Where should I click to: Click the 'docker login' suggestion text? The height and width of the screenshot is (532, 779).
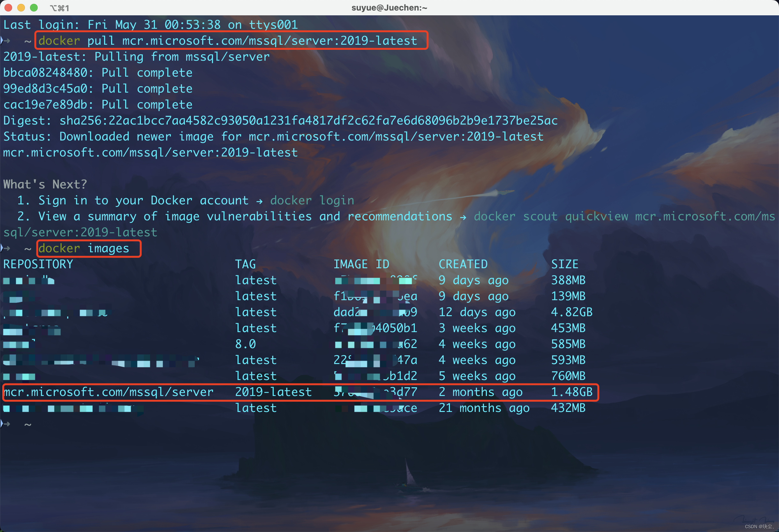pyautogui.click(x=312, y=201)
